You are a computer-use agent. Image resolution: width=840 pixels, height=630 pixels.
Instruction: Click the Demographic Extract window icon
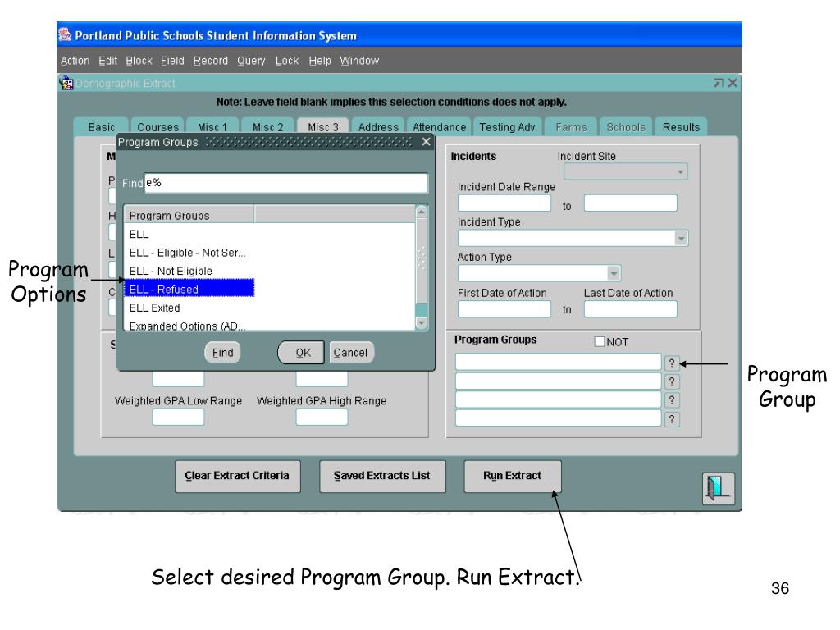(66, 83)
